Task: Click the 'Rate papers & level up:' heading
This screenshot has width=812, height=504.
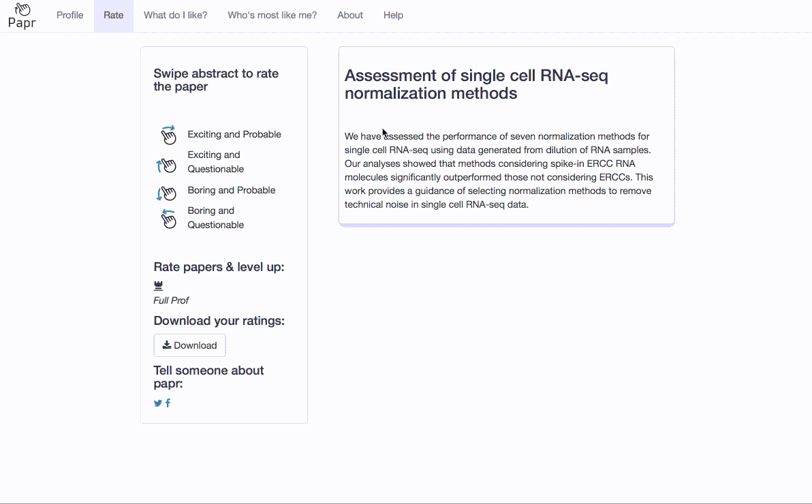Action: click(x=219, y=267)
